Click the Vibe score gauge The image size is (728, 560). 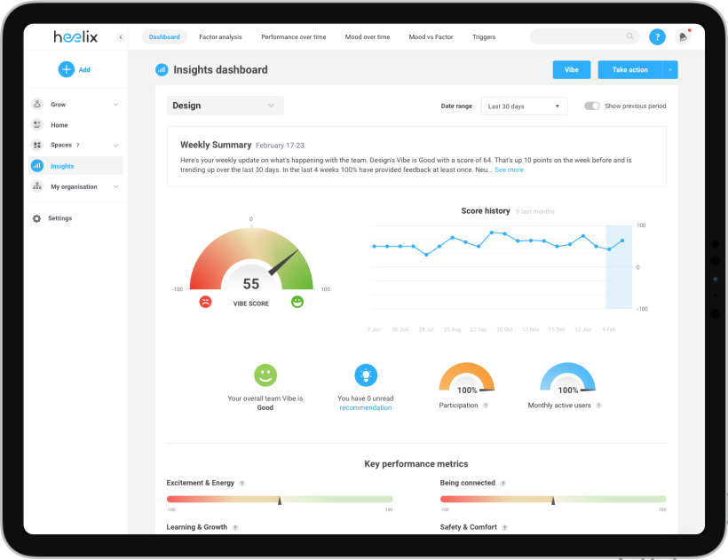click(251, 258)
